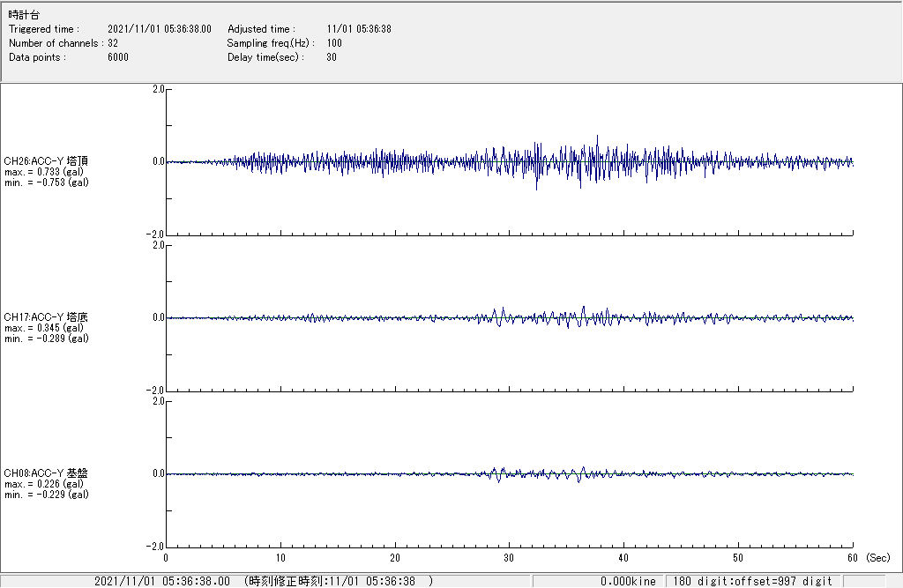Image resolution: width=903 pixels, height=588 pixels.
Task: Click the Data points value 6000
Action: pyautogui.click(x=118, y=57)
